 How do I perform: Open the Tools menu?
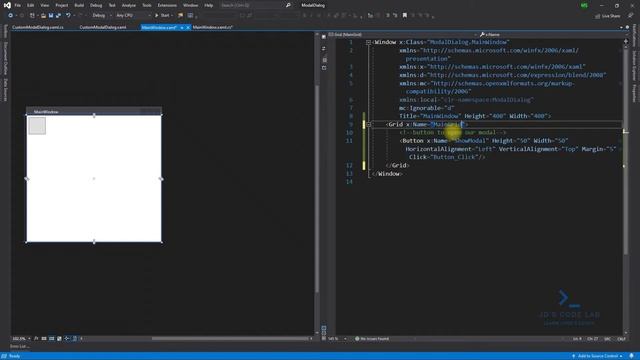point(147,5)
